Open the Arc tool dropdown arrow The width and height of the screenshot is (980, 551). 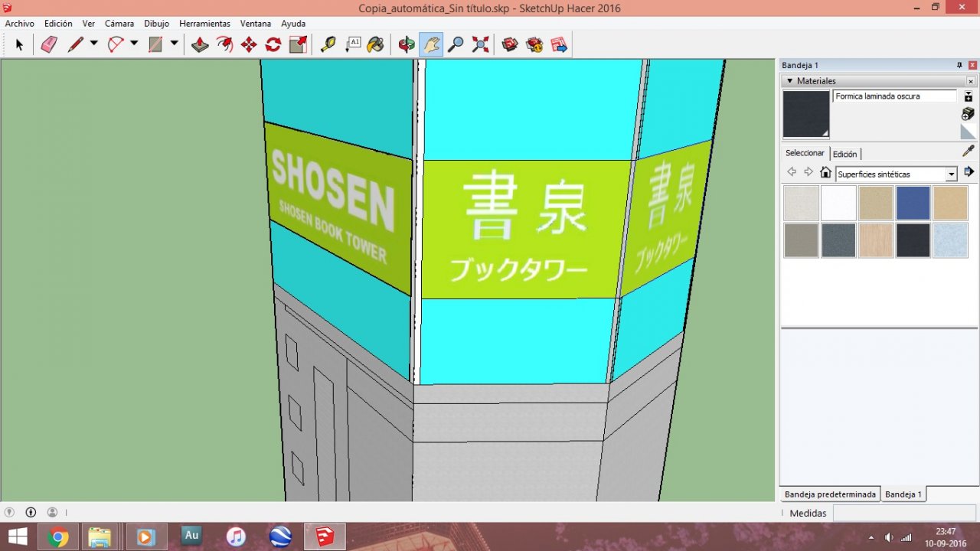click(x=134, y=44)
